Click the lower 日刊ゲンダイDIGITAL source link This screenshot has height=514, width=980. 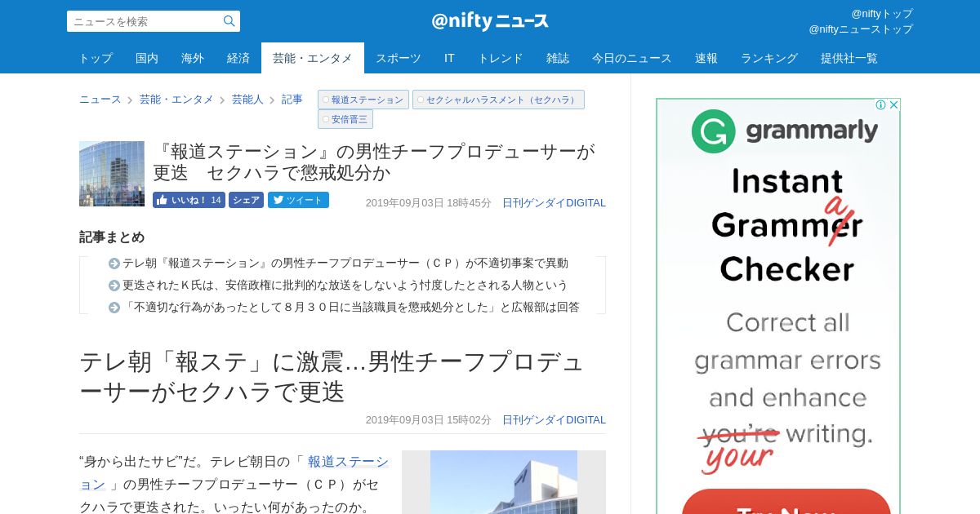[x=554, y=420]
